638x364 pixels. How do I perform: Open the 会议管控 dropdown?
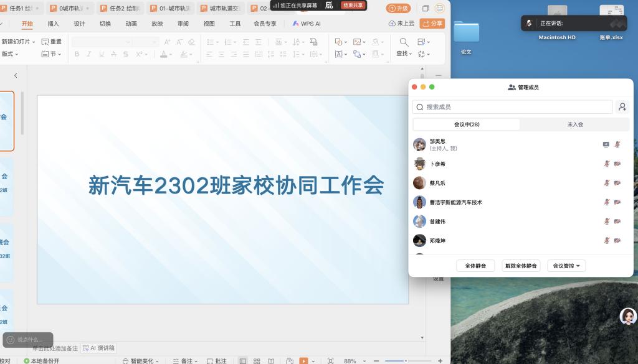click(x=566, y=266)
